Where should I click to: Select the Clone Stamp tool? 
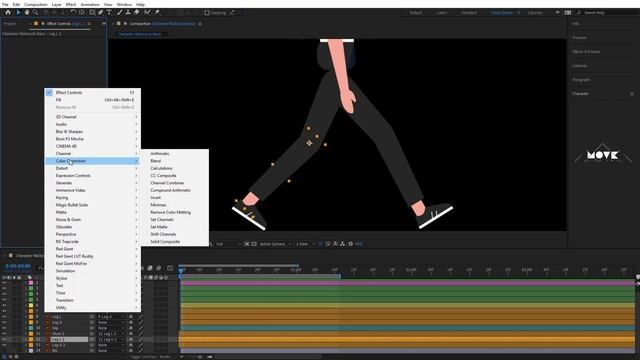[x=128, y=13]
